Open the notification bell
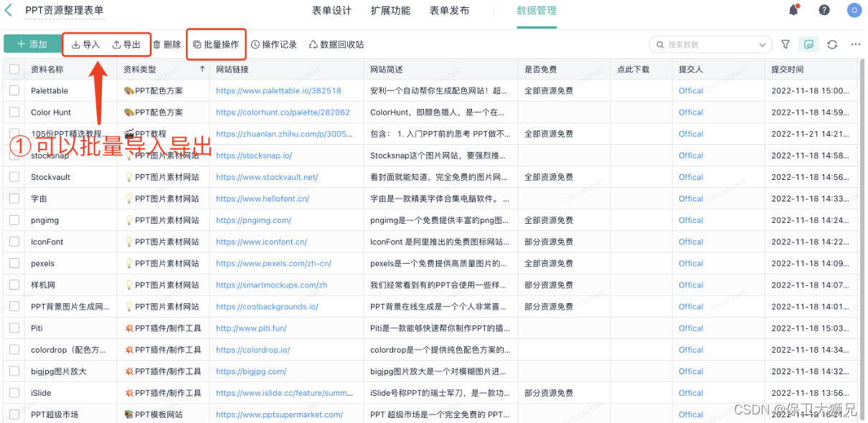The height and width of the screenshot is (423, 868). 793,10
